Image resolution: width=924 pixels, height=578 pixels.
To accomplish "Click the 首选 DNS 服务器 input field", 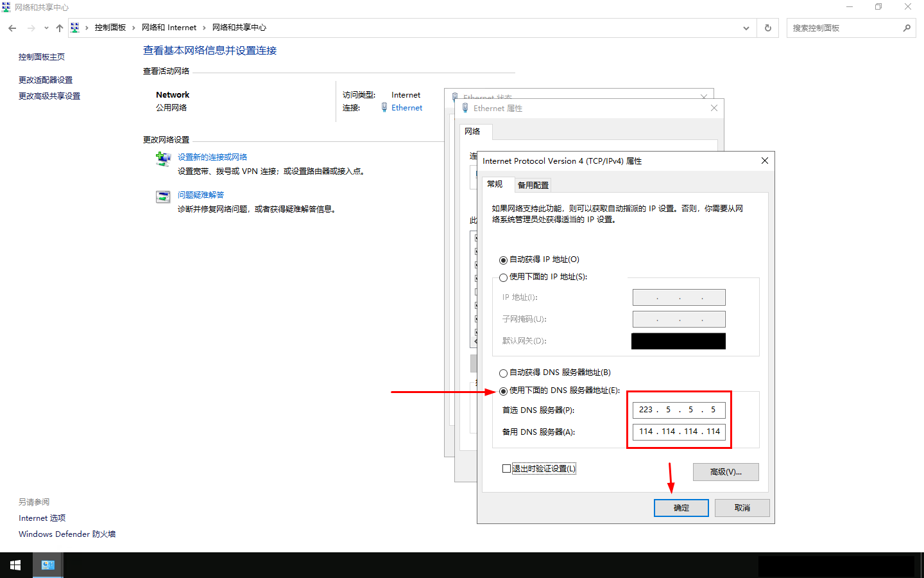I will tap(678, 410).
